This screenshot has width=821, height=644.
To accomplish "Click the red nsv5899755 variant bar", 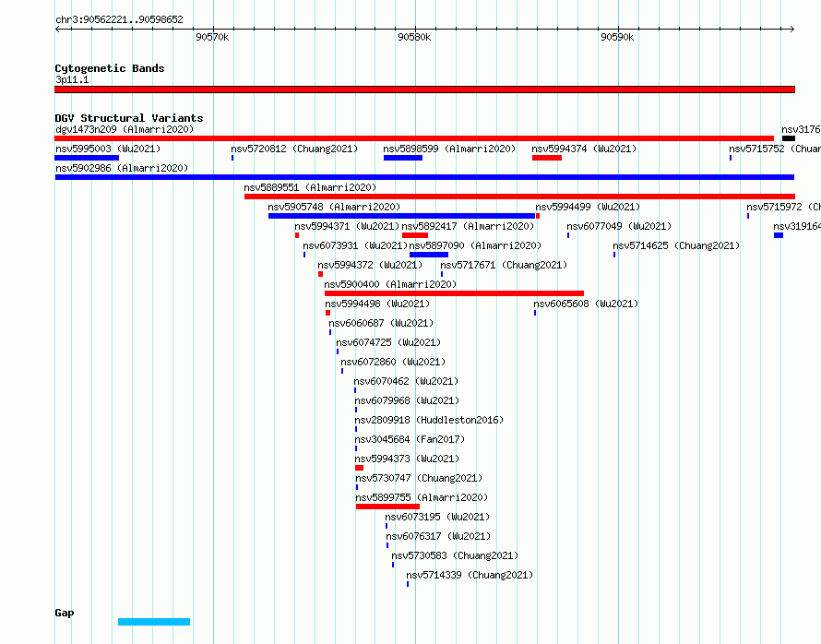I will (x=387, y=507).
